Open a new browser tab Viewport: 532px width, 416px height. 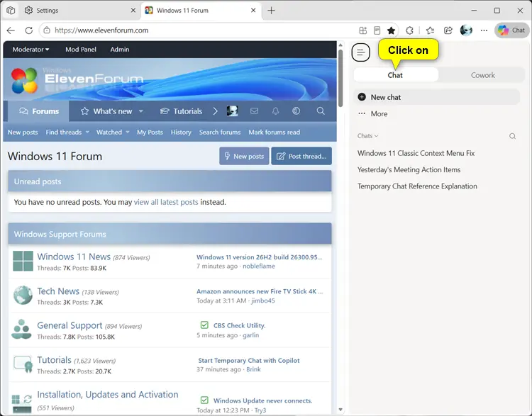coord(271,11)
